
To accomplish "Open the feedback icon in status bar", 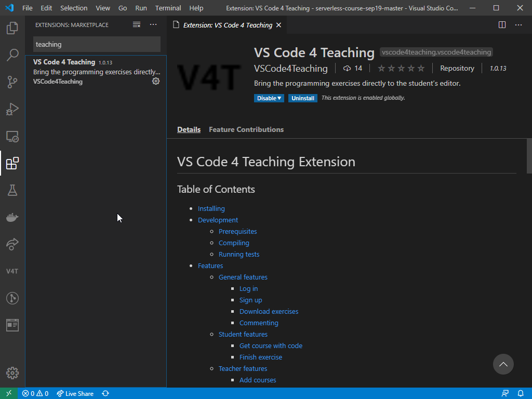I will [505, 393].
